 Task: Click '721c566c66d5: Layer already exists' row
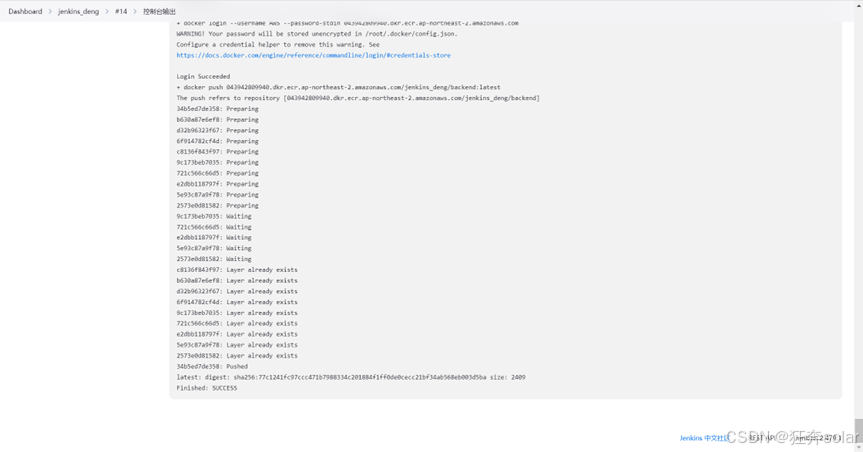237,323
